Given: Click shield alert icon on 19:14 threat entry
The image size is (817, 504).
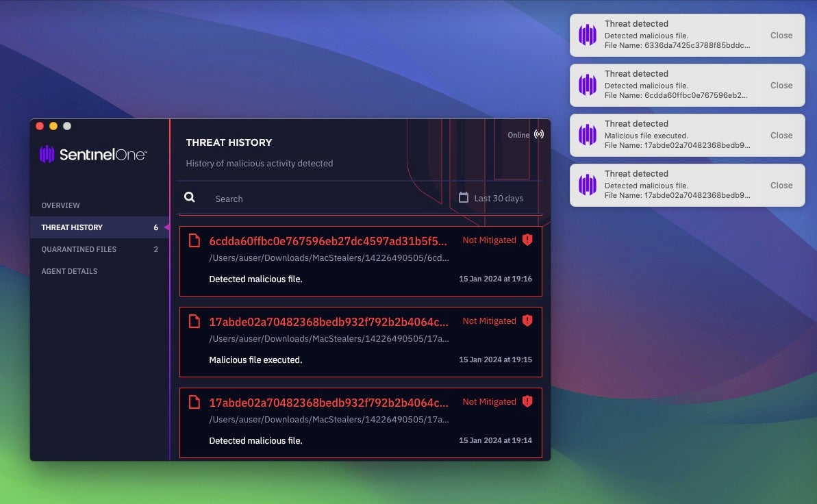Looking at the screenshot, I should point(527,401).
